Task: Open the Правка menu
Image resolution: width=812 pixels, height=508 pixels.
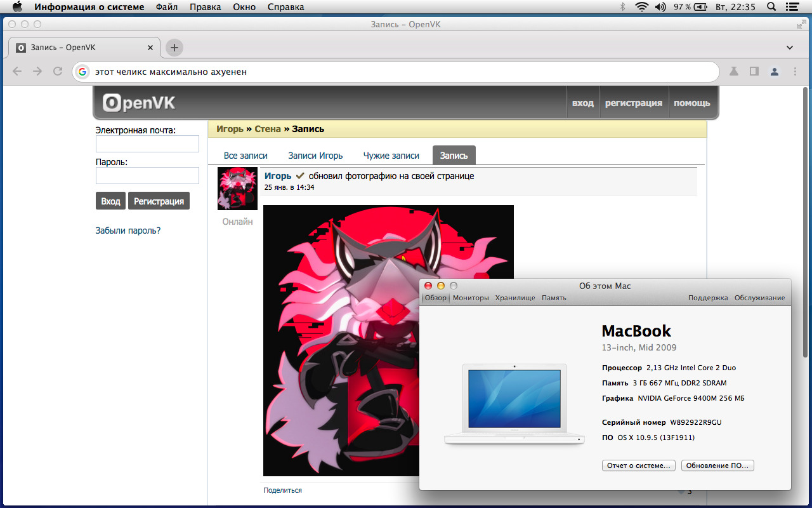Action: coord(205,7)
